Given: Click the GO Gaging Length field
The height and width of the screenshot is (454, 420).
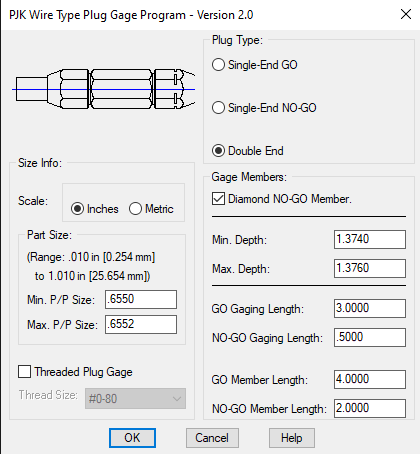Looking at the screenshot, I should 370,308.
